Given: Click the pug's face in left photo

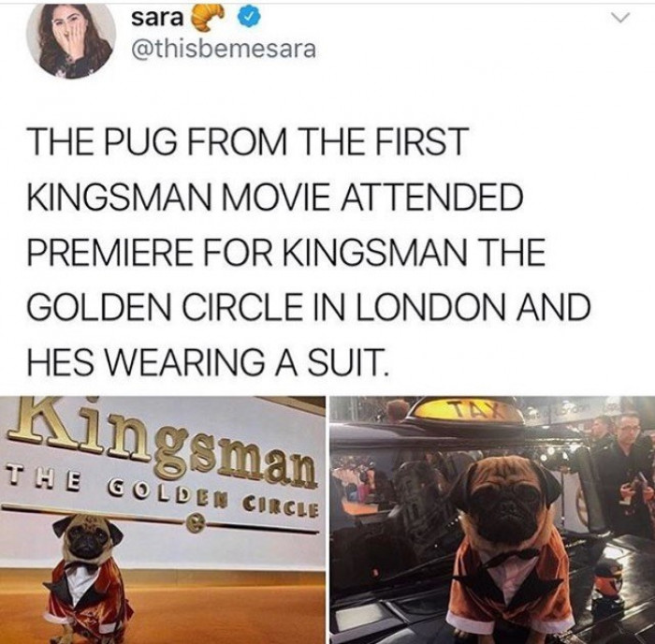Looking at the screenshot, I should [x=89, y=537].
